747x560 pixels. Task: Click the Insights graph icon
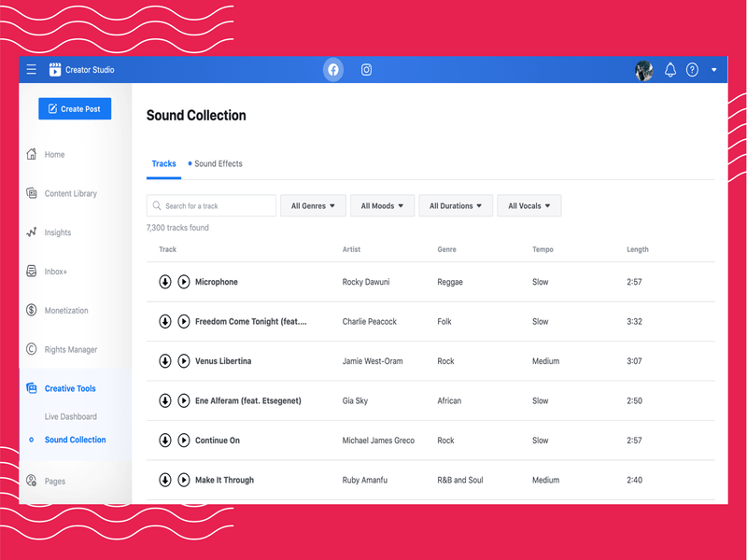32,231
